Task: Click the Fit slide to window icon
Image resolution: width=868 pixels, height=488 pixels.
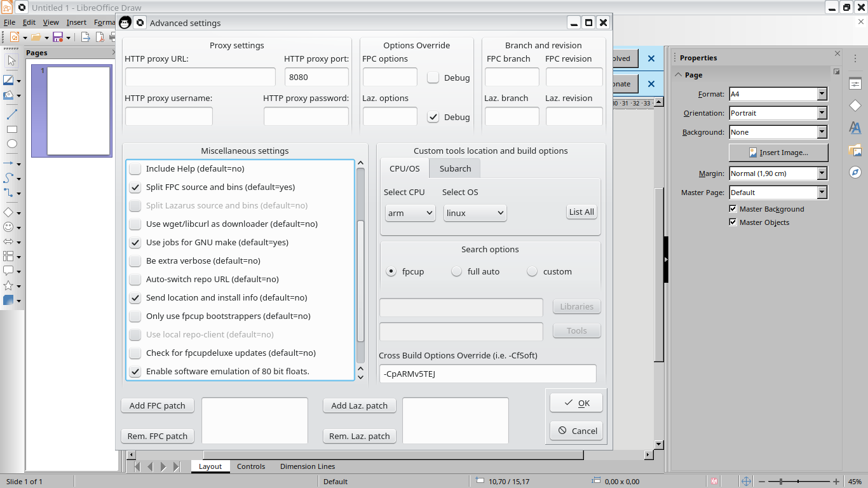Action: pos(747,482)
